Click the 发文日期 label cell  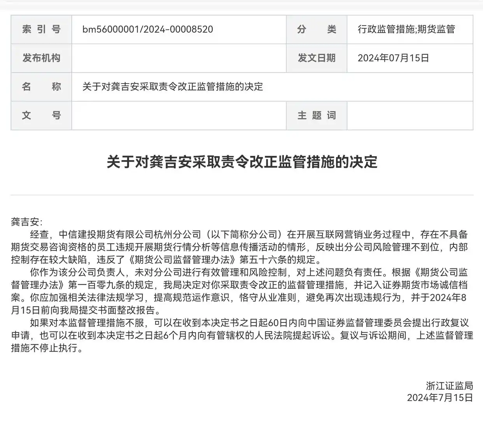(317, 58)
